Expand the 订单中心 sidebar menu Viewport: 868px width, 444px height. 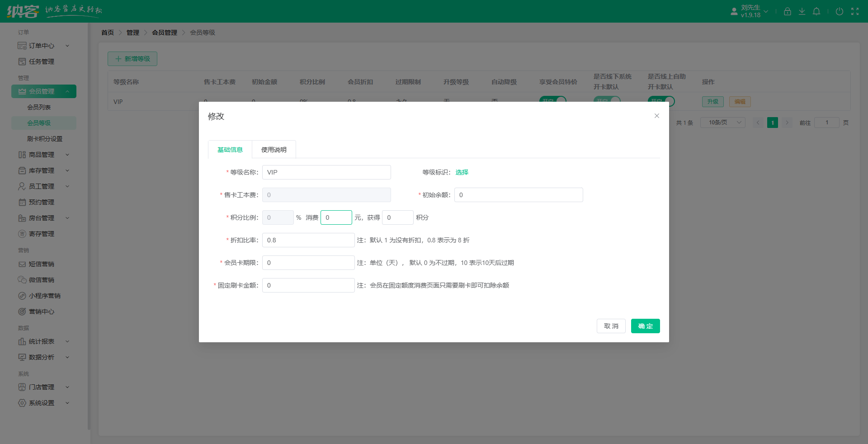[44, 45]
